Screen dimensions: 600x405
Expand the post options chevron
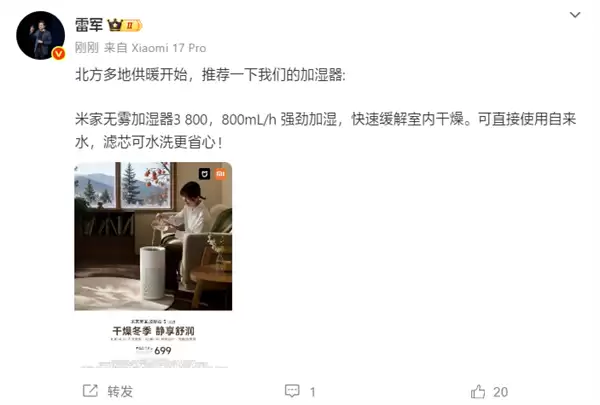575,15
